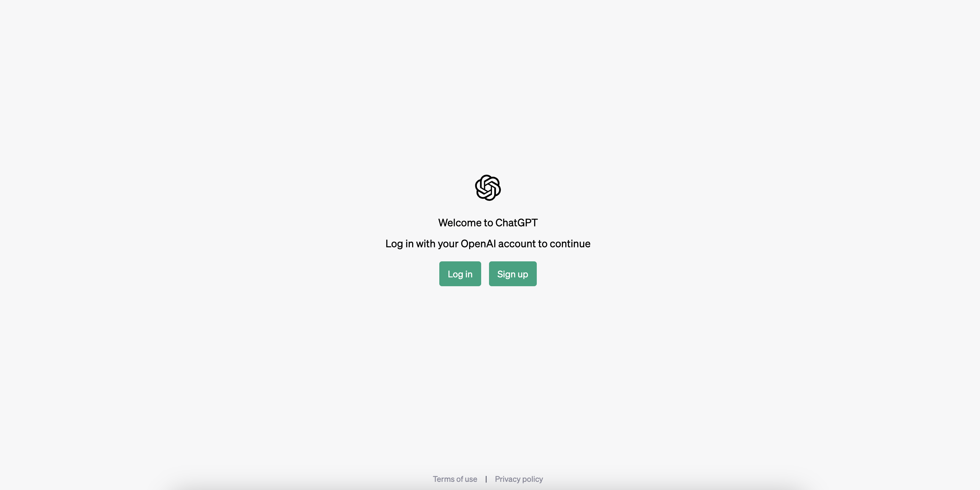Click the green Sign up button
The width and height of the screenshot is (980, 490).
[513, 273]
